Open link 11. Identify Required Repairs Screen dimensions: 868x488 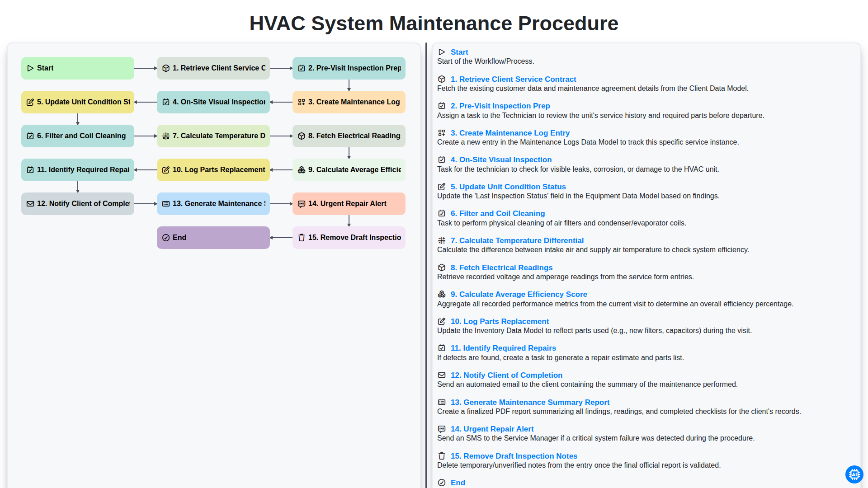tap(503, 348)
